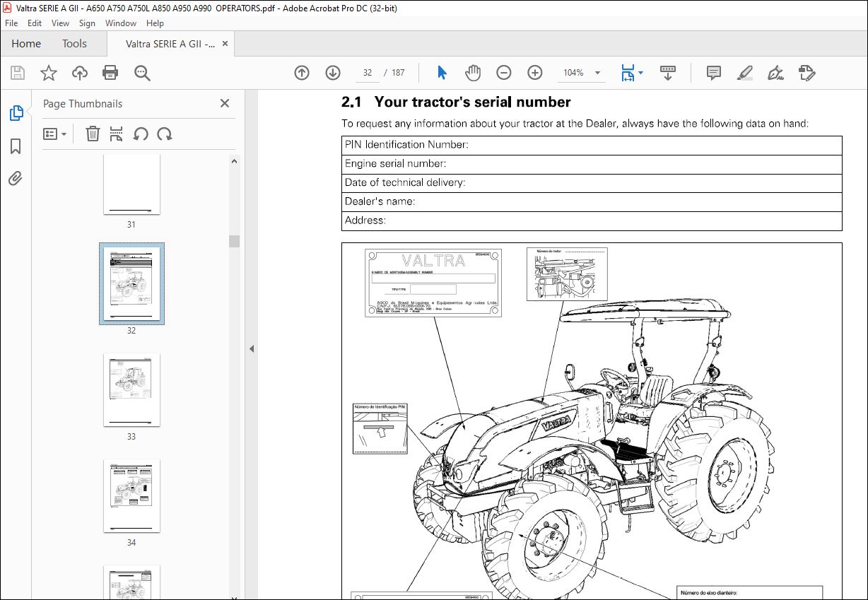Zoom out with the minus icon
Viewport: 868px width, 600px height.
504,73
